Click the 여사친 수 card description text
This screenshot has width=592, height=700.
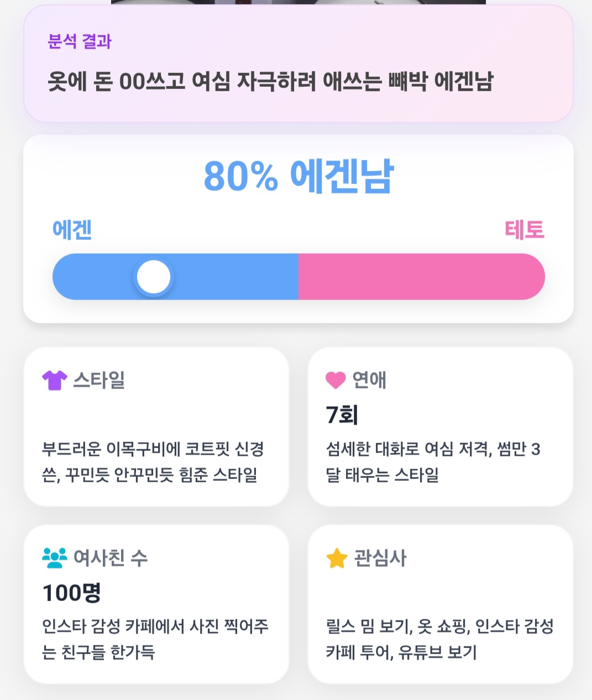(x=155, y=639)
